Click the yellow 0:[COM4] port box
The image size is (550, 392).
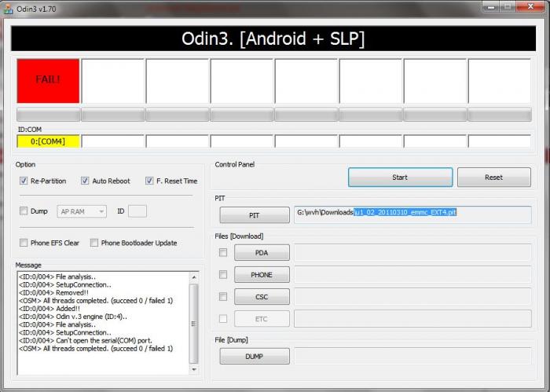(48, 141)
